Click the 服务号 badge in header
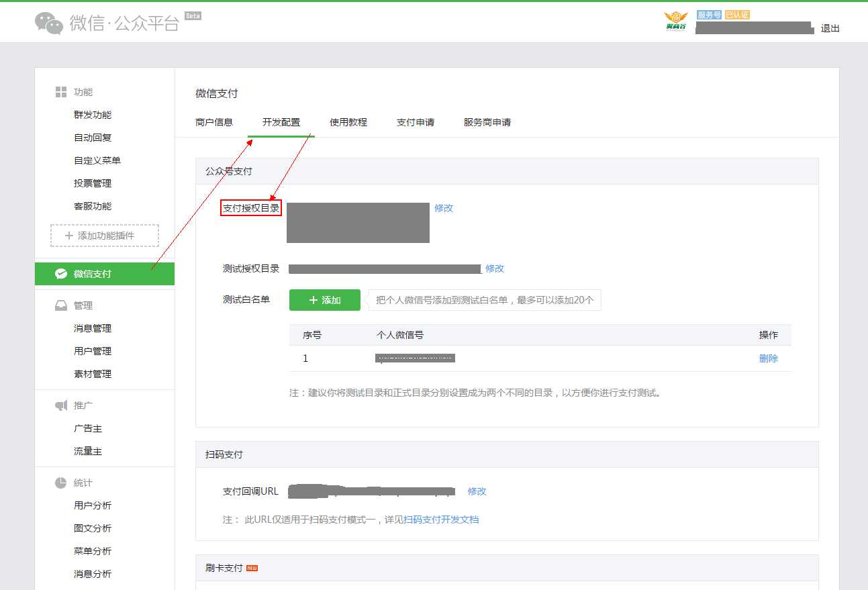This screenshot has width=868, height=590. tap(710, 15)
